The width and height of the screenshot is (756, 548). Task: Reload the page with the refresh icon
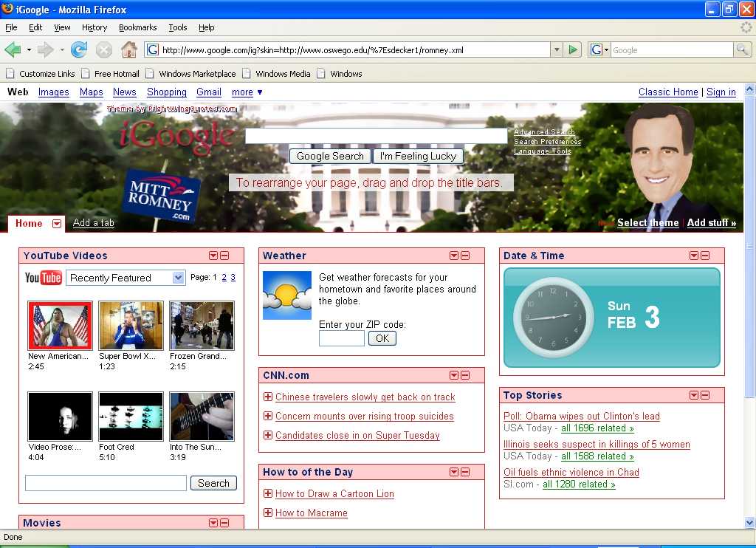pyautogui.click(x=79, y=49)
